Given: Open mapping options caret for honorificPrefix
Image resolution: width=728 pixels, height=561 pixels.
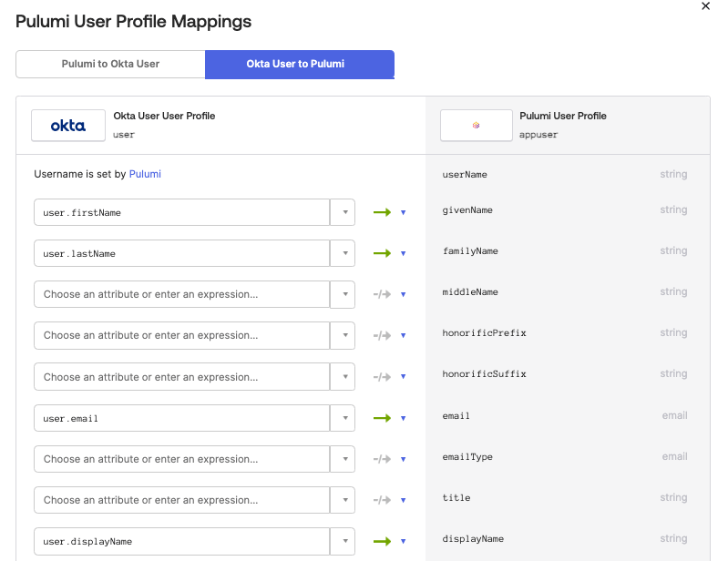Looking at the screenshot, I should (x=403, y=335).
